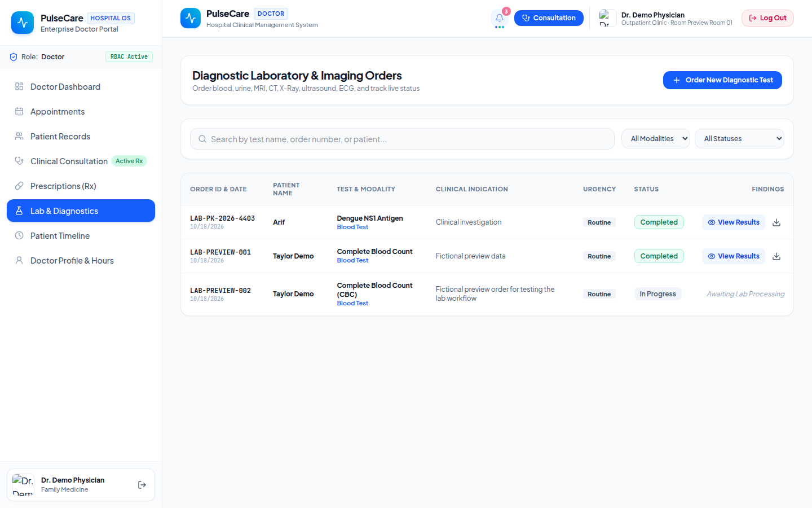The image size is (812, 508).
Task: Click Order New Diagnostic Test button
Action: pyautogui.click(x=722, y=80)
